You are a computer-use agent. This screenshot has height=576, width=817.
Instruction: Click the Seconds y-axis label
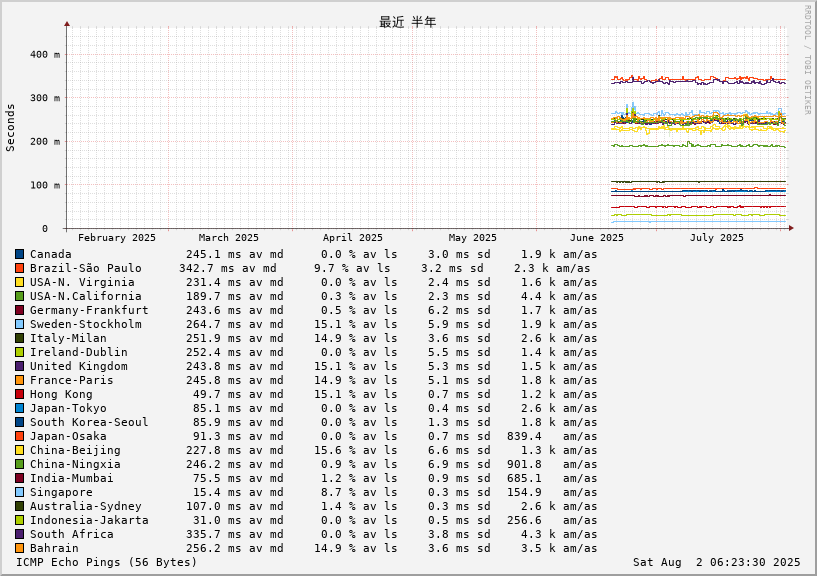pyautogui.click(x=10, y=128)
